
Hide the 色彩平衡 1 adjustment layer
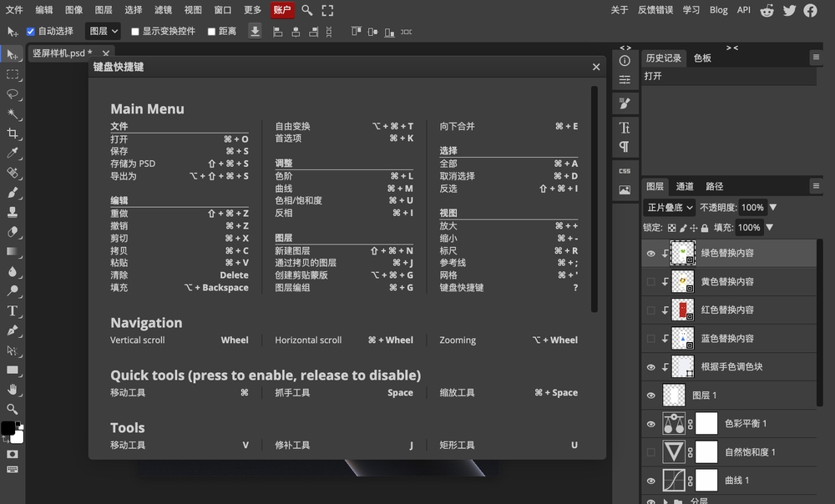(x=650, y=424)
